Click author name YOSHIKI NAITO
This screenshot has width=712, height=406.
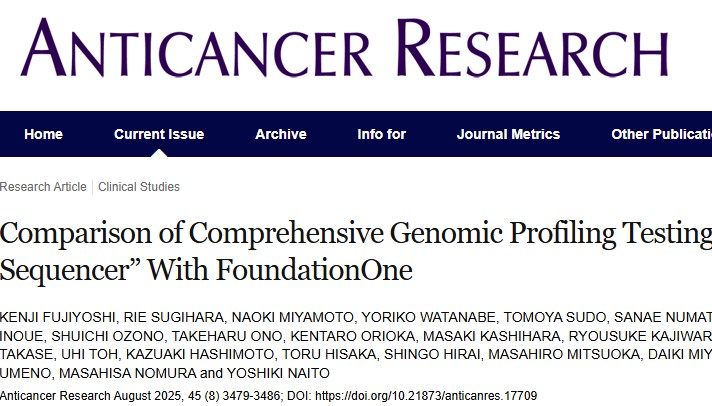pos(278,373)
